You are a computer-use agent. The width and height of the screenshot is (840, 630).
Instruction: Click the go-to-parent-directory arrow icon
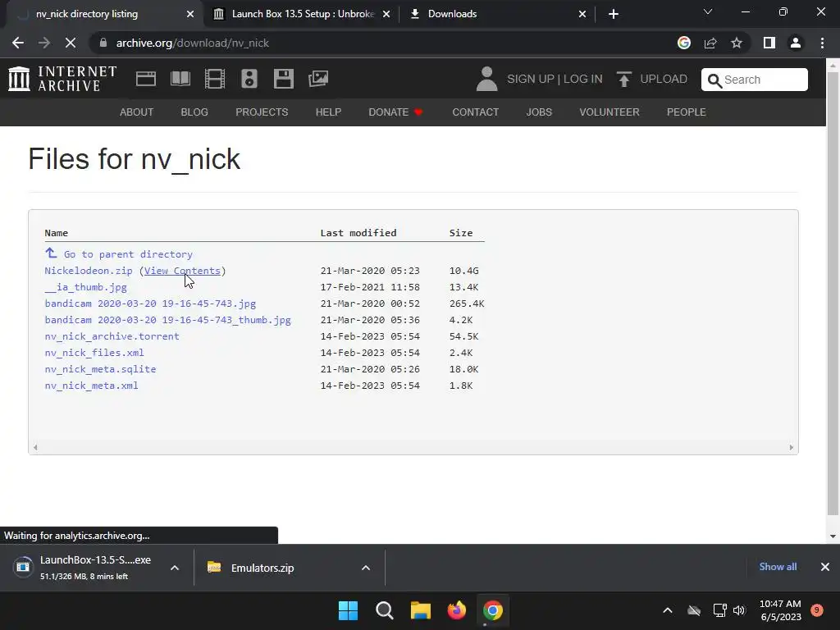51,253
